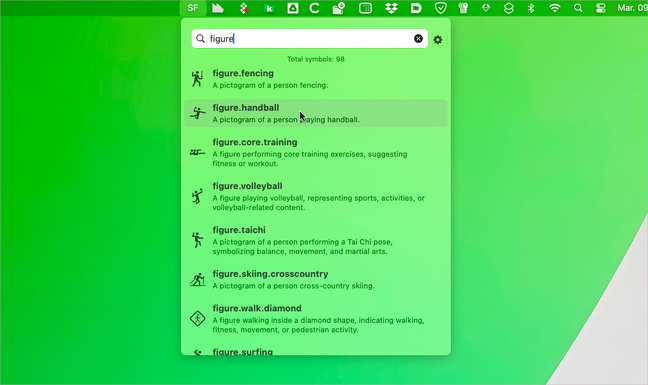The width and height of the screenshot is (648, 385).
Task: Select the figure.walk.diamond pictogram icon
Action: point(198,318)
